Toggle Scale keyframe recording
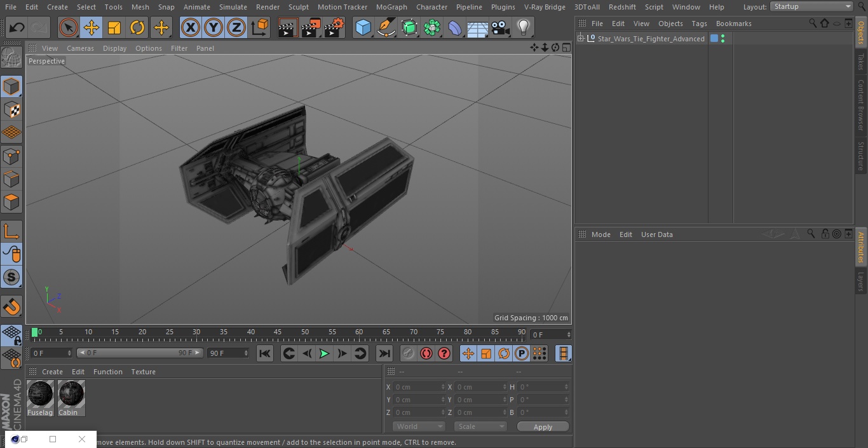This screenshot has height=448, width=868. [x=486, y=353]
